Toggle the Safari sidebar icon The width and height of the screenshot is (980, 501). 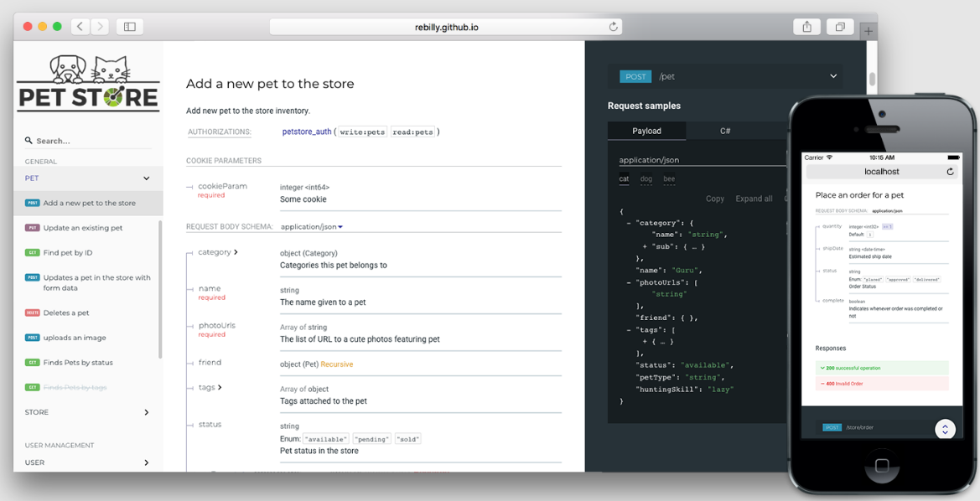click(x=129, y=27)
